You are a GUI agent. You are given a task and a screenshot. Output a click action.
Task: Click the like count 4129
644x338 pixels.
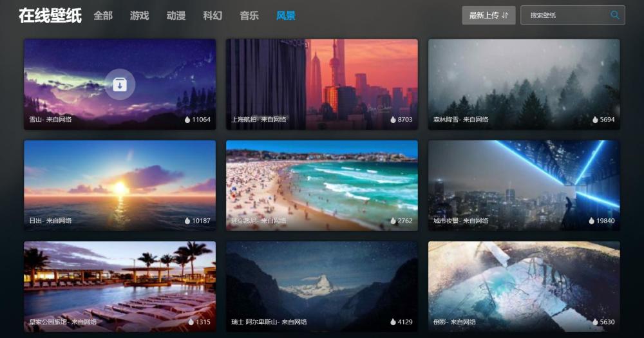tap(405, 322)
